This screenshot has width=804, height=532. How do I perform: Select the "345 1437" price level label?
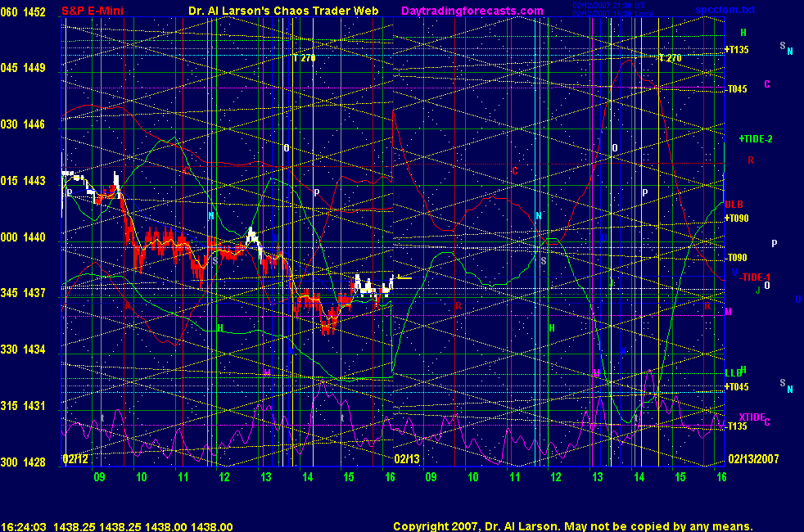[23, 293]
